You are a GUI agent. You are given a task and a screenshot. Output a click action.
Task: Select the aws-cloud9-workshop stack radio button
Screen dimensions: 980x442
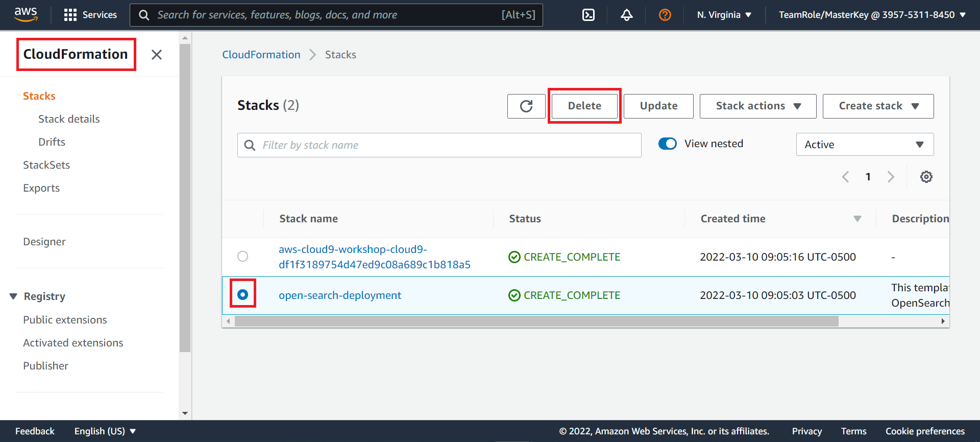pyautogui.click(x=242, y=256)
